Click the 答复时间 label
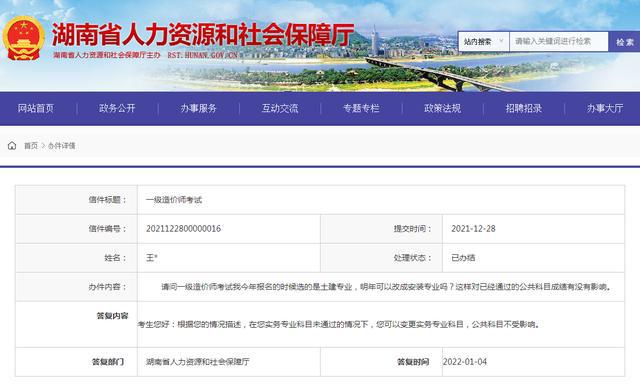The image size is (640, 388). [x=413, y=362]
